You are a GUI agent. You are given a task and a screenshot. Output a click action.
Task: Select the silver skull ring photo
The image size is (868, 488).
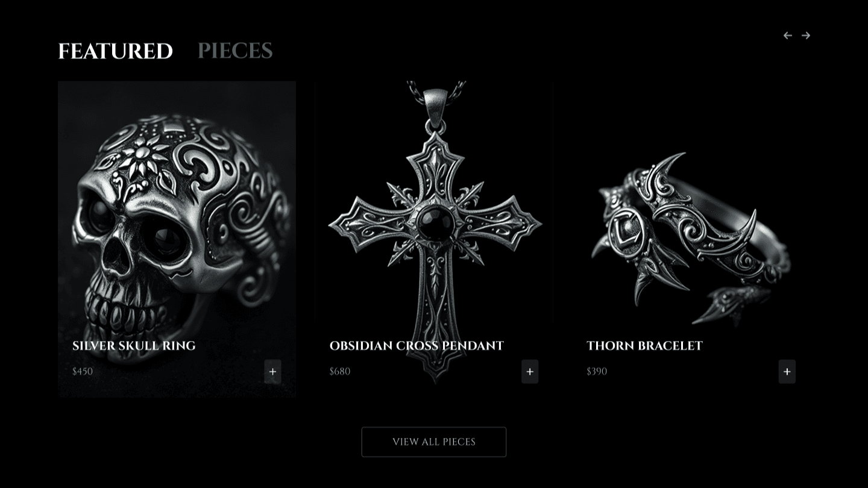click(x=177, y=239)
